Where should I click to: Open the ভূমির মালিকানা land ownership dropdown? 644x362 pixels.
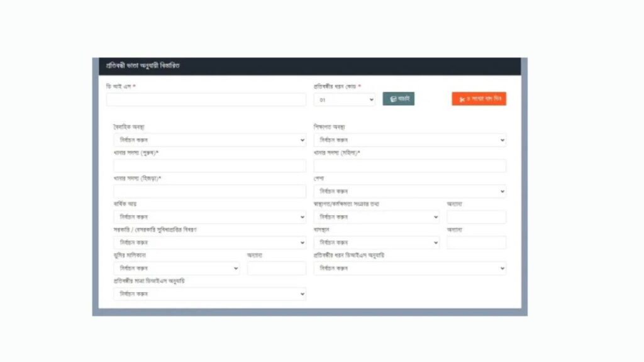[x=177, y=268]
